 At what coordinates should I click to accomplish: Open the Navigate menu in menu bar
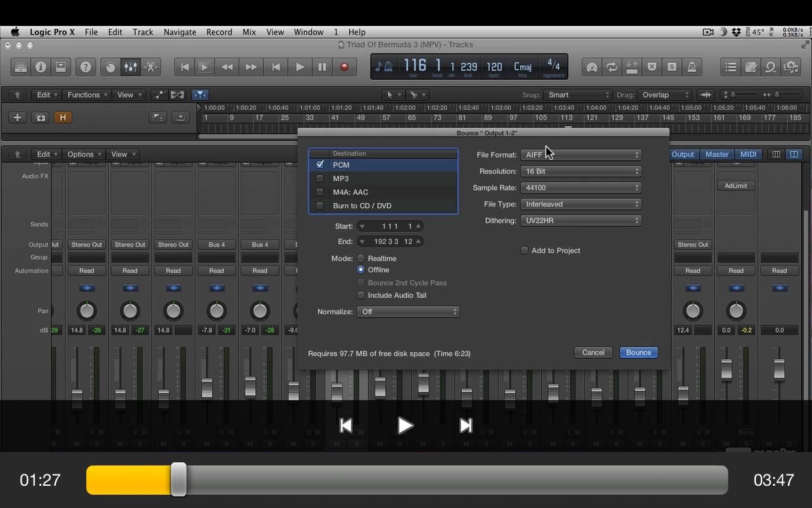[180, 32]
